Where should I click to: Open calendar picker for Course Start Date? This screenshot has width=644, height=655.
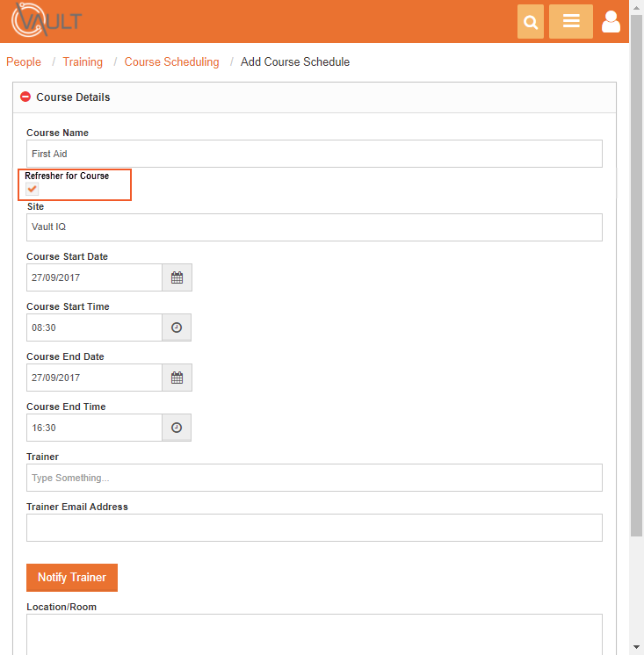pos(177,277)
